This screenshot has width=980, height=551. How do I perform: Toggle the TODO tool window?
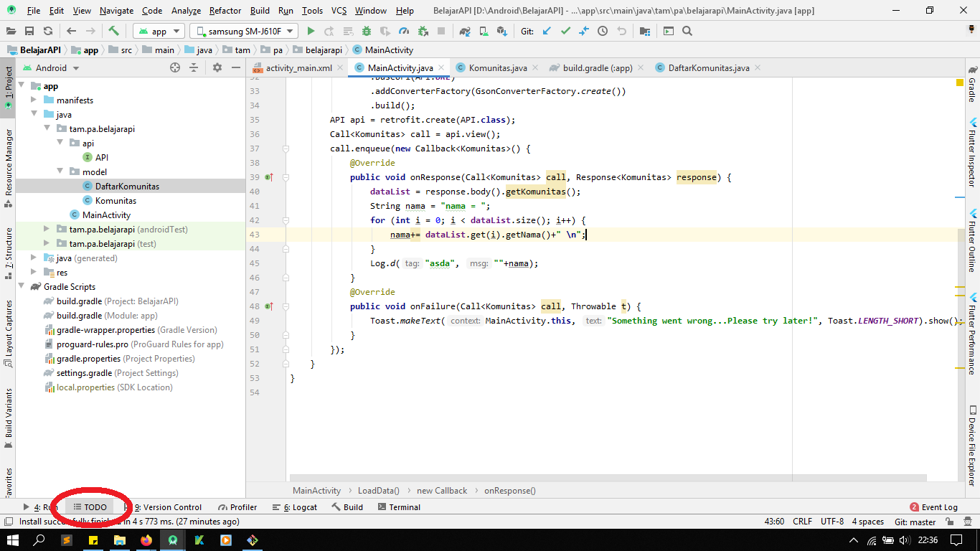point(90,507)
